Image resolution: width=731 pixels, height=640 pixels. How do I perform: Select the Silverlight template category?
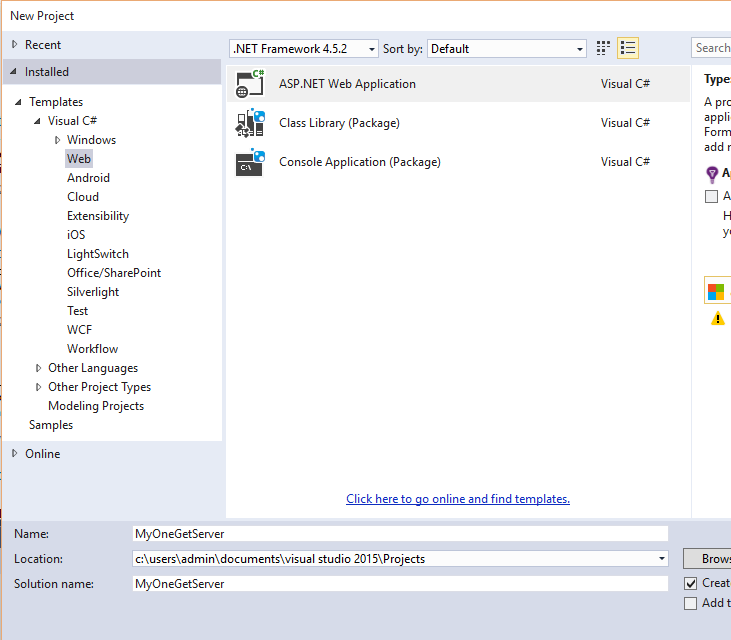tap(93, 292)
